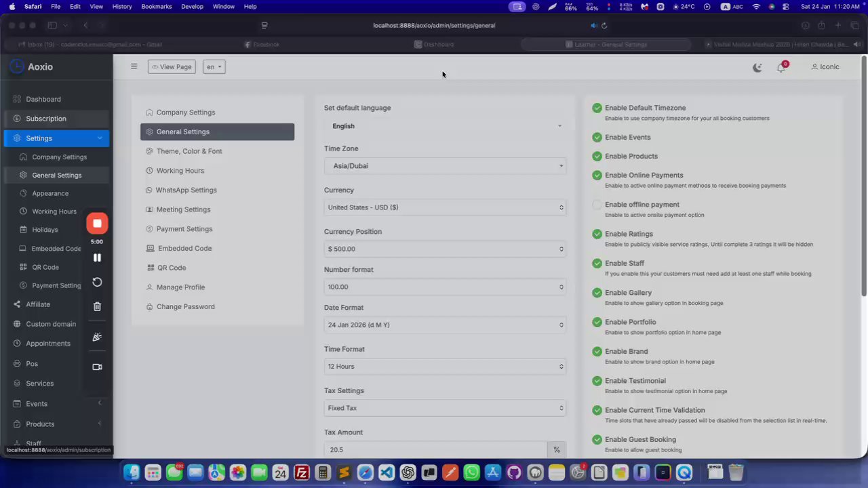The width and height of the screenshot is (868, 488).
Task: Open FileZilla from the Dock
Action: 302,472
